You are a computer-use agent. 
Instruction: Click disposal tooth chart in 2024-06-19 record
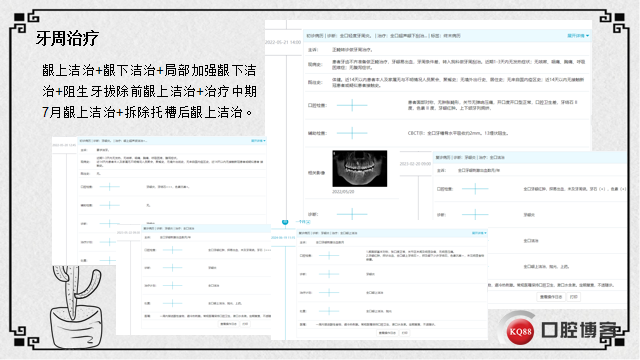click(329, 311)
